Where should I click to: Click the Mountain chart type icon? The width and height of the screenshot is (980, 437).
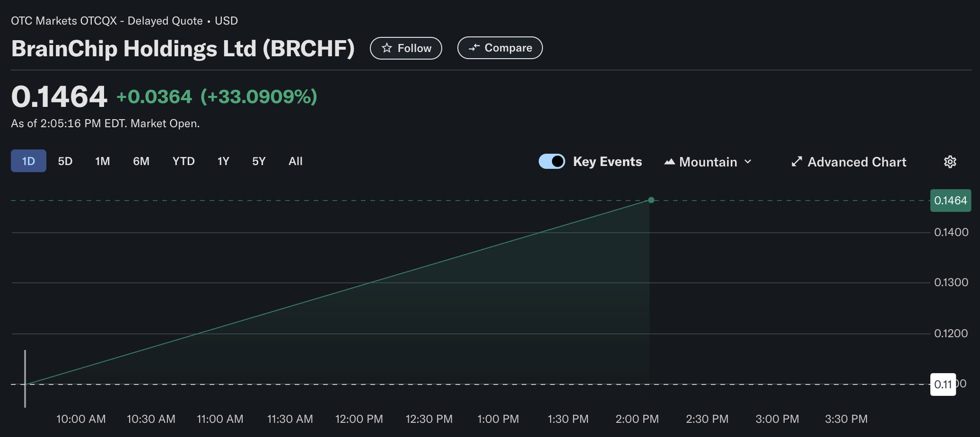point(669,162)
